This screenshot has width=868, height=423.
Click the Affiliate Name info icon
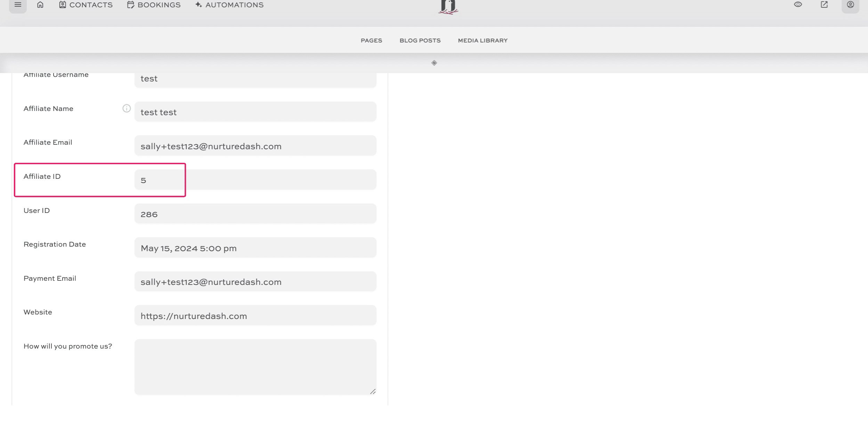[x=127, y=109]
